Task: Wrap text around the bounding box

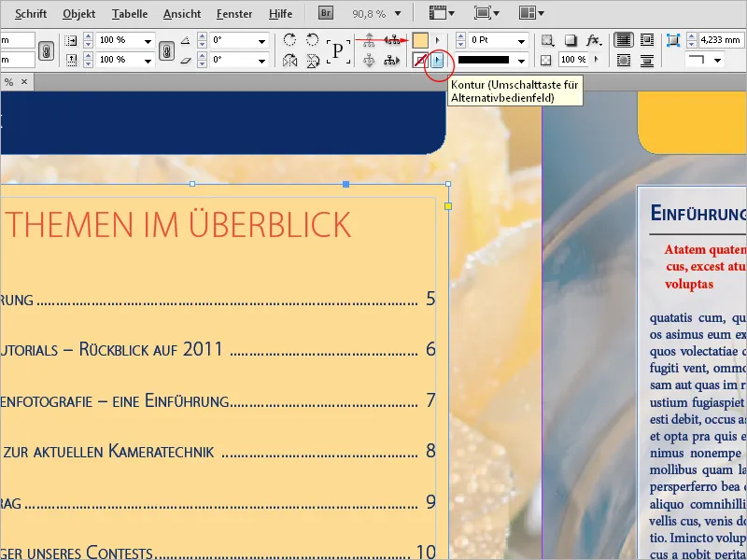Action: click(647, 40)
